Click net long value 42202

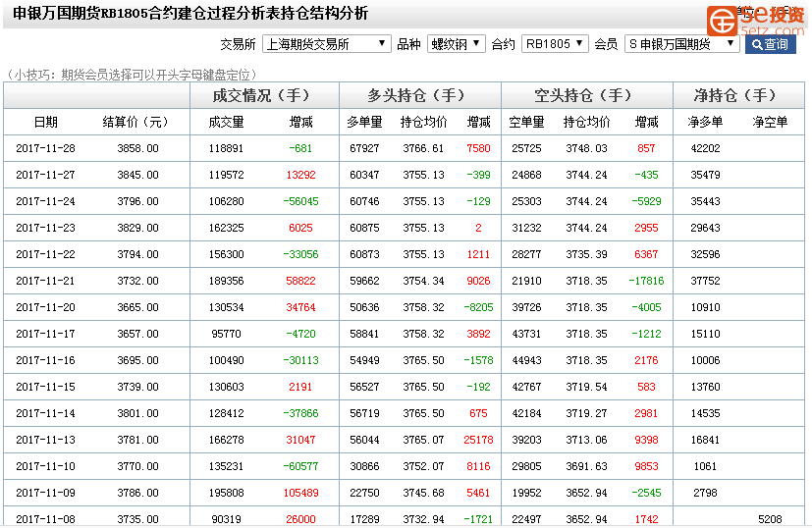[x=705, y=148]
